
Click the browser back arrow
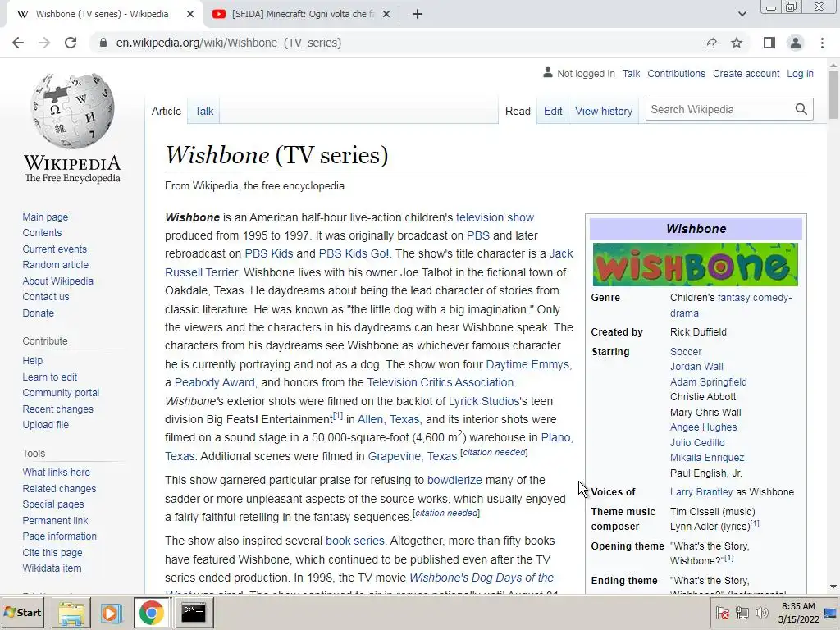18,43
